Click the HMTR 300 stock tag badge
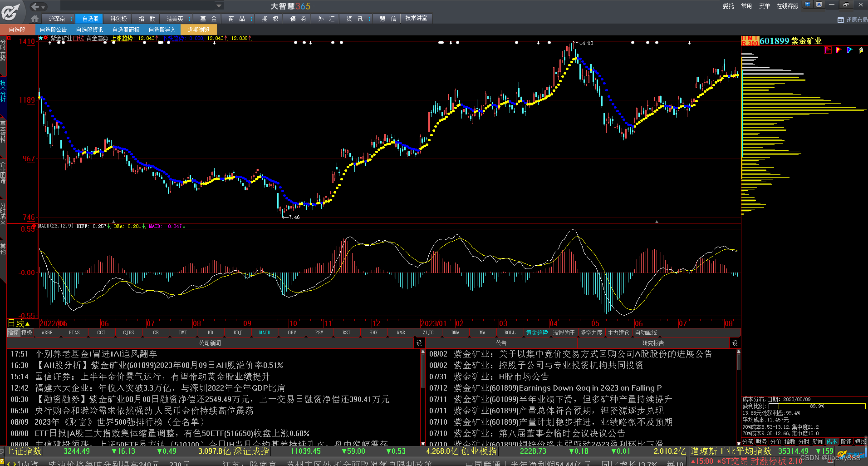 (x=750, y=41)
